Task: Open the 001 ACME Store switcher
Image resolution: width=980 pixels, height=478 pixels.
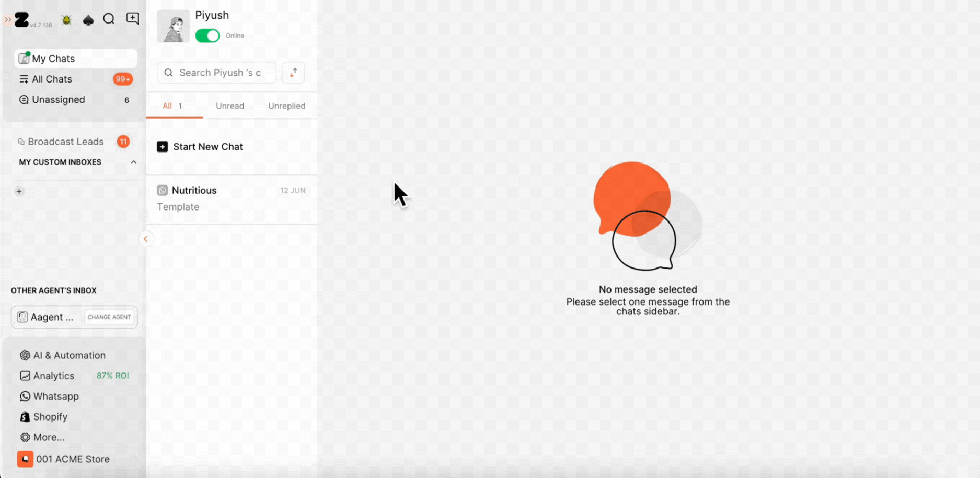Action: [64, 459]
